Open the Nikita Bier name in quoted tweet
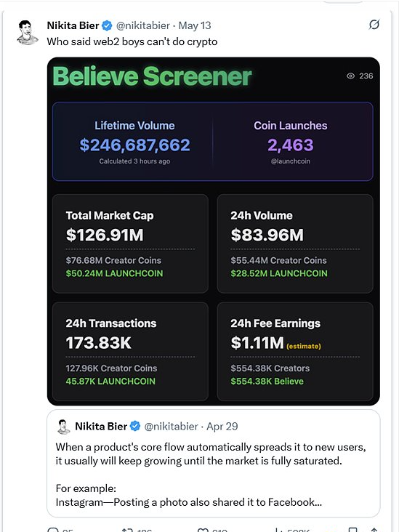The width and height of the screenshot is (399, 532). (101, 426)
